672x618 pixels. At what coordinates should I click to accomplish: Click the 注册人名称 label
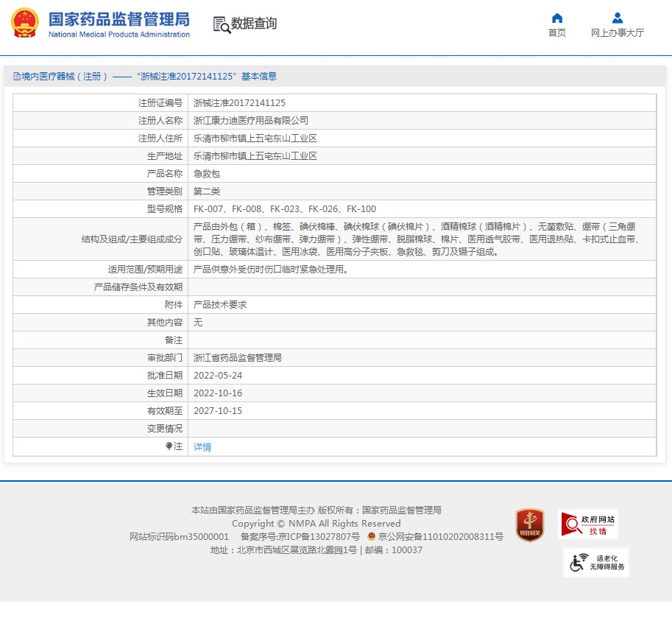tap(160, 121)
